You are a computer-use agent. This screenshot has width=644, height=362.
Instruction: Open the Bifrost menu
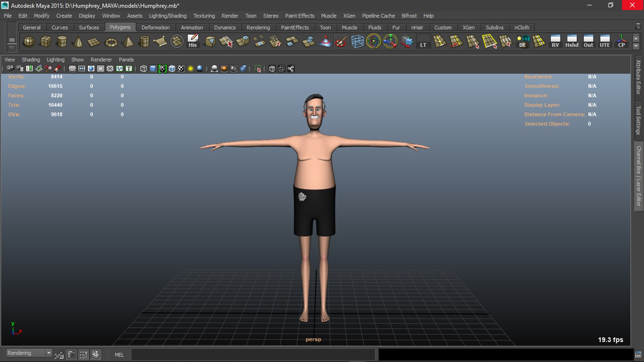pyautogui.click(x=409, y=16)
